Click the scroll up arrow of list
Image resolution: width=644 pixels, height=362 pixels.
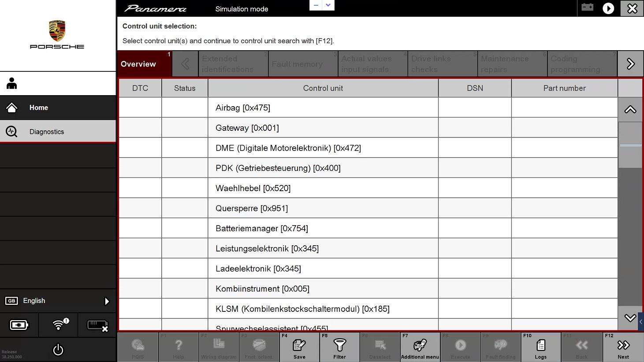click(630, 110)
